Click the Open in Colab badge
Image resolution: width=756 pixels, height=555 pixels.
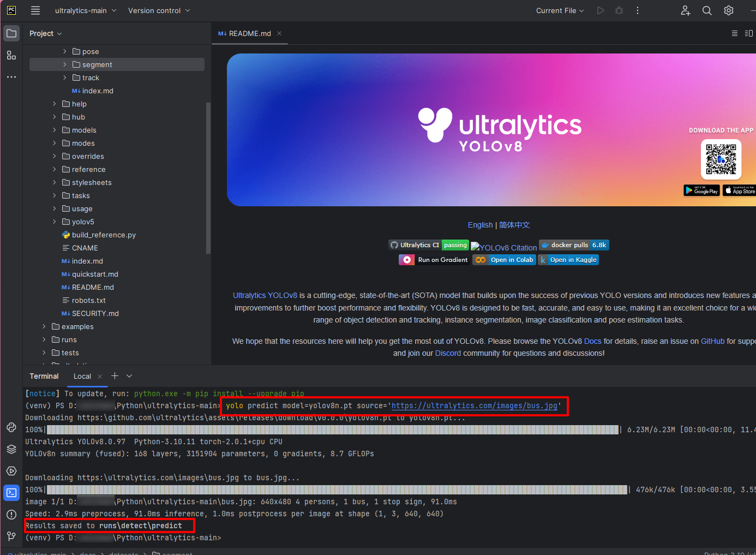click(504, 260)
